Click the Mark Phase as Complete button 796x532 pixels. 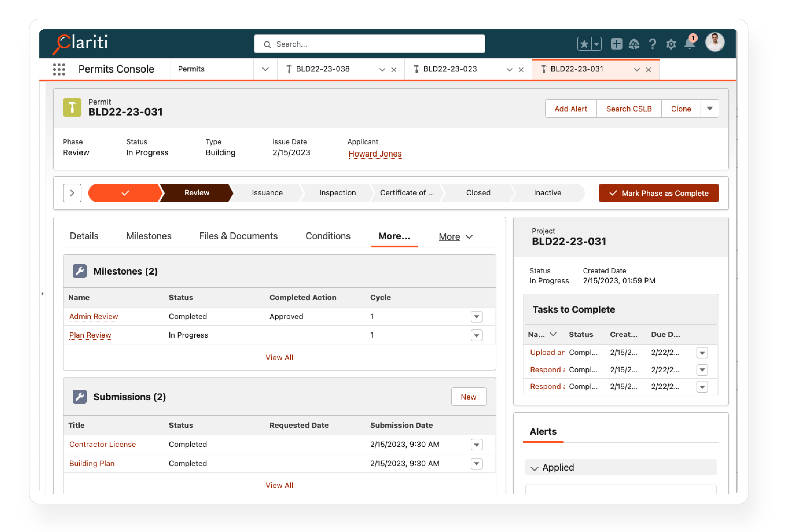pos(658,193)
